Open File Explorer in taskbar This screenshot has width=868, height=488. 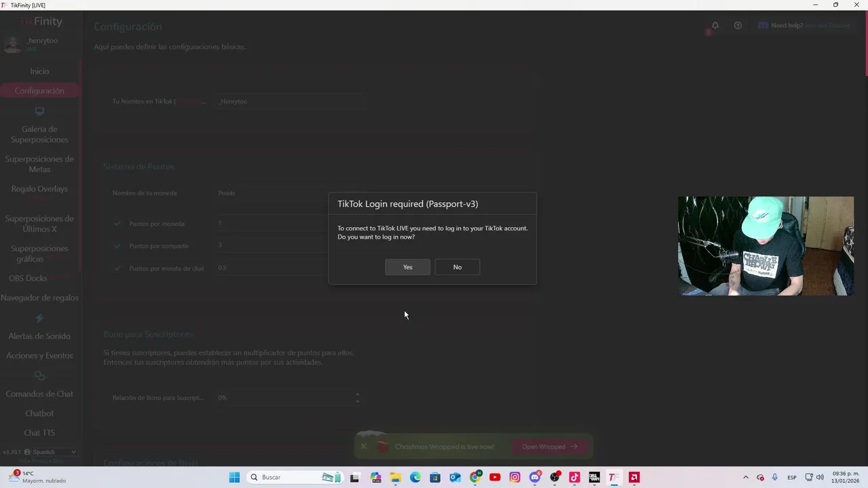395,477
